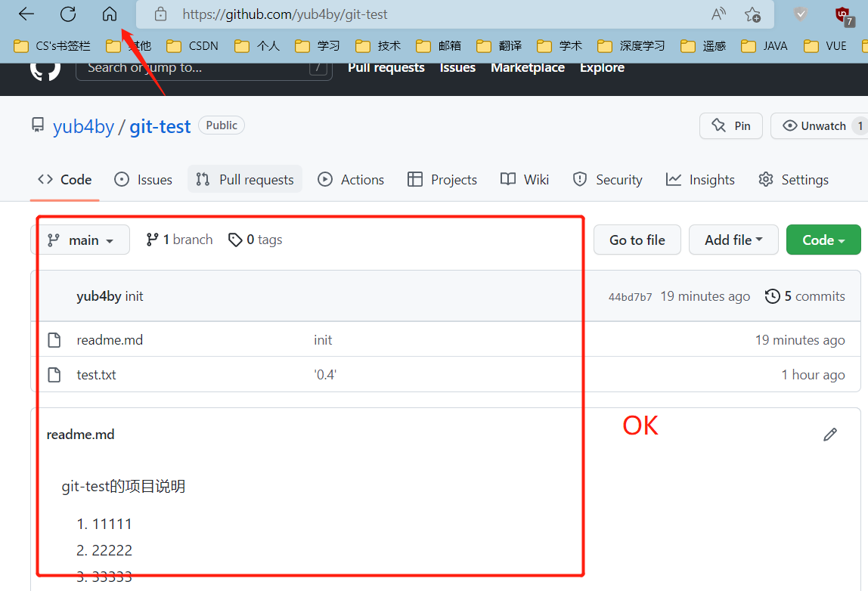868x591 pixels.
Task: Add this page to favorites with the star icon
Action: [752, 14]
